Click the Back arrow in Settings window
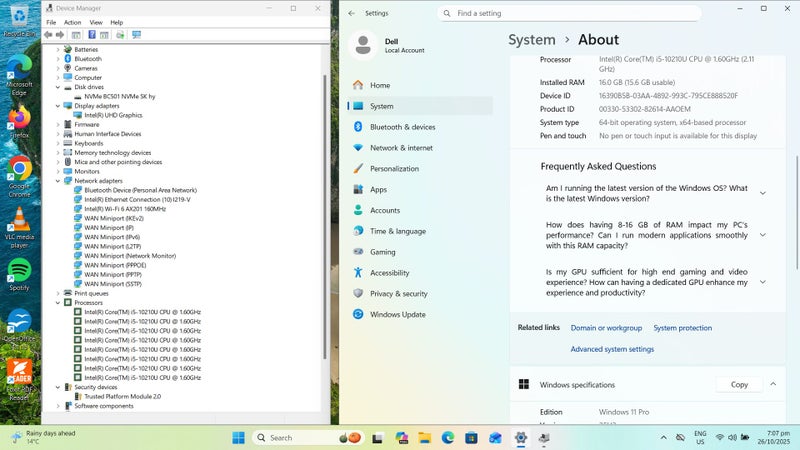The height and width of the screenshot is (450, 800). coord(352,14)
